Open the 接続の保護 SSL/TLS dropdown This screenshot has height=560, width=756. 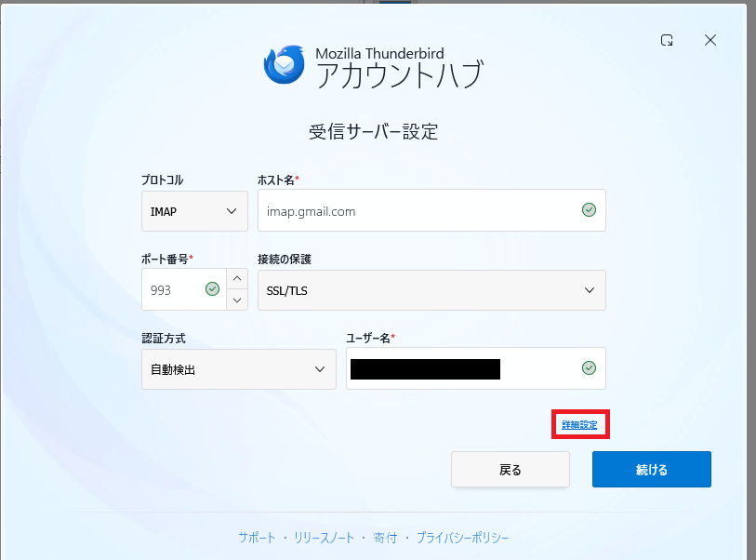[431, 290]
